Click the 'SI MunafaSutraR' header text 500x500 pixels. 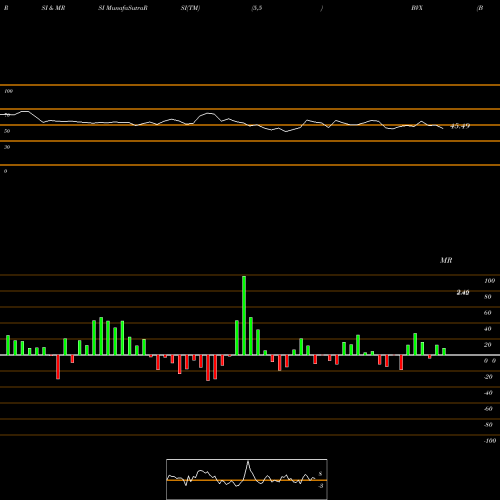click(123, 8)
